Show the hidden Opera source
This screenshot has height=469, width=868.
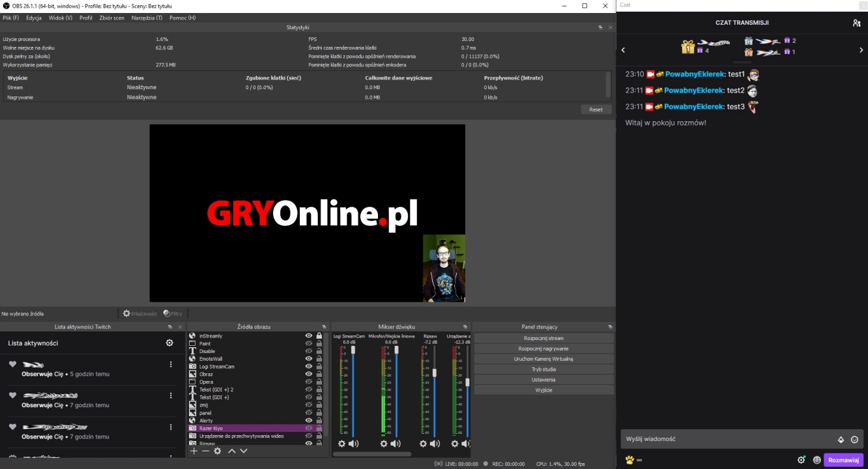click(x=310, y=382)
